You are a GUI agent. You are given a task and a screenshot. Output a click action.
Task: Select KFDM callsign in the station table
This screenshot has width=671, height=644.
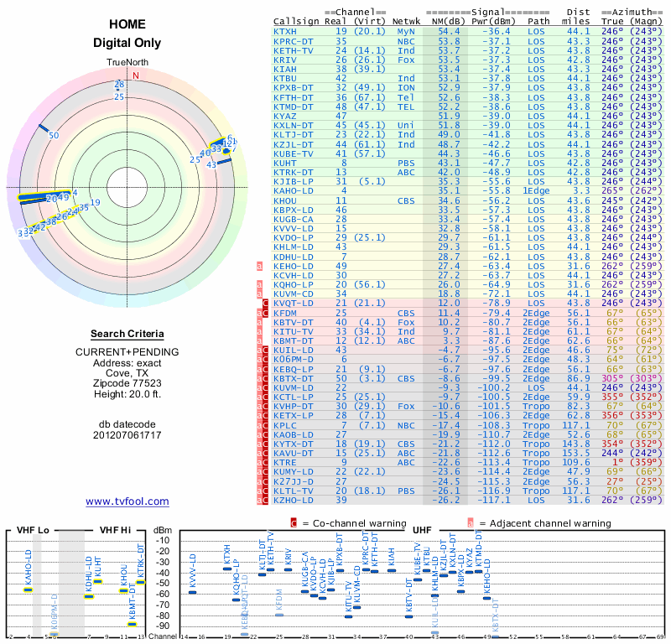click(x=285, y=314)
